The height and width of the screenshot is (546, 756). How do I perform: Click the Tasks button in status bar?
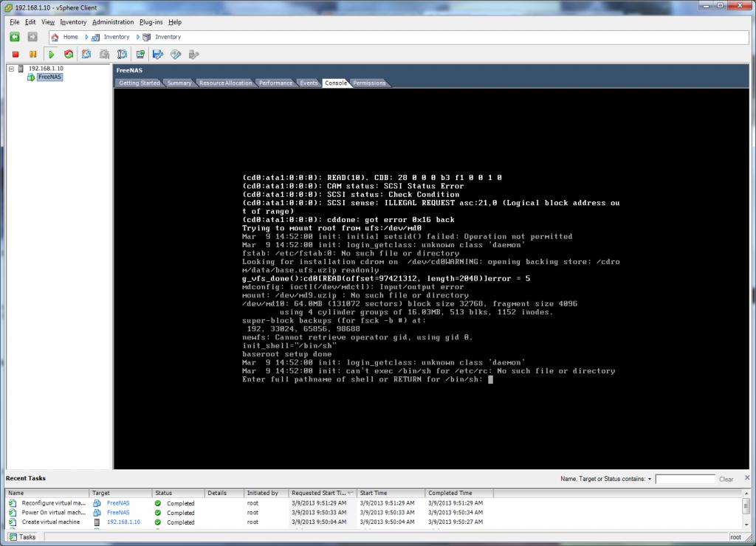coord(22,536)
